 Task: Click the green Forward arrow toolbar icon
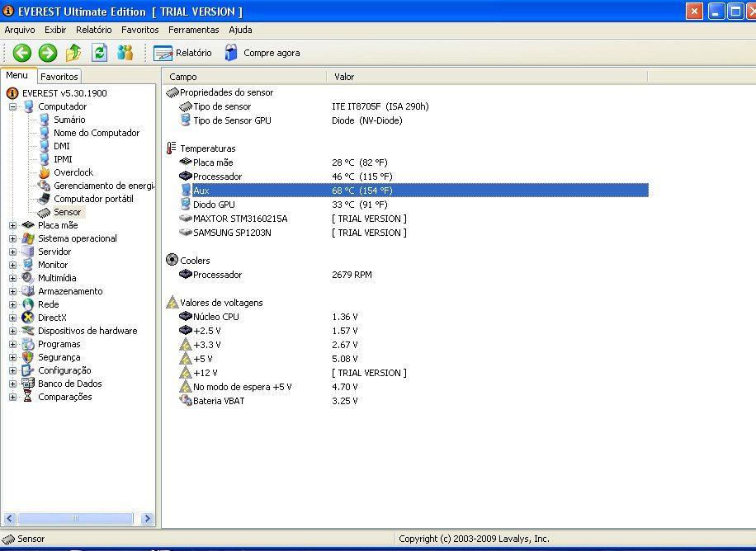point(48,53)
